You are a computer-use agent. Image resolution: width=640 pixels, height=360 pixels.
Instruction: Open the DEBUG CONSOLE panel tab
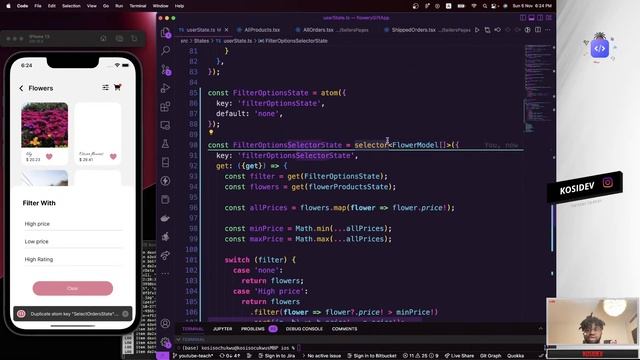(304, 329)
